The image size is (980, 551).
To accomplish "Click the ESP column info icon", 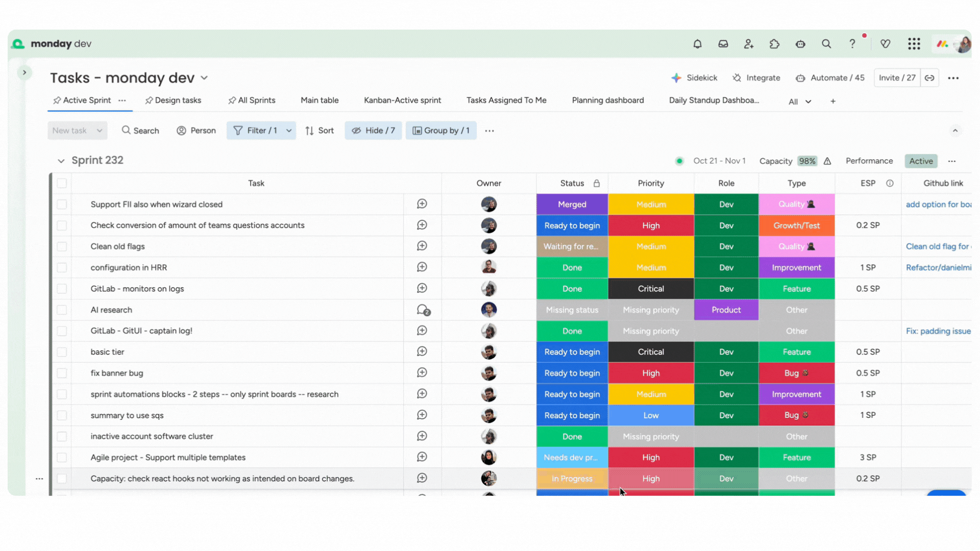I will coord(890,183).
